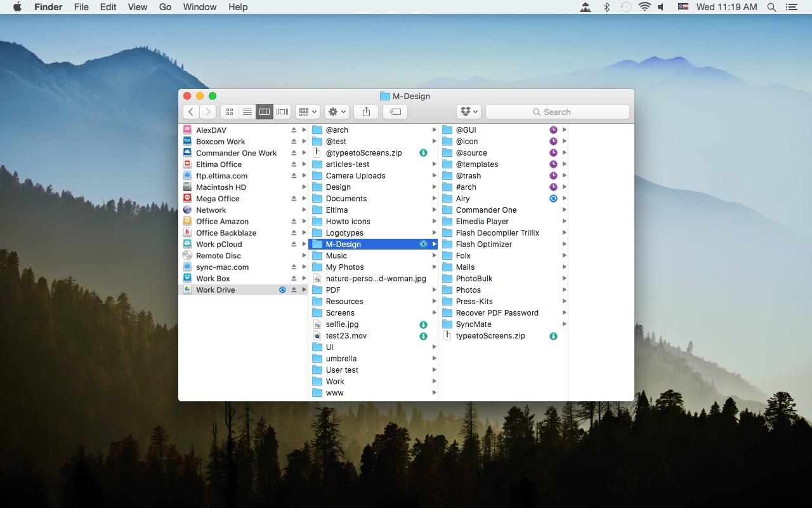Expand the Commander One folder arrow

point(564,210)
